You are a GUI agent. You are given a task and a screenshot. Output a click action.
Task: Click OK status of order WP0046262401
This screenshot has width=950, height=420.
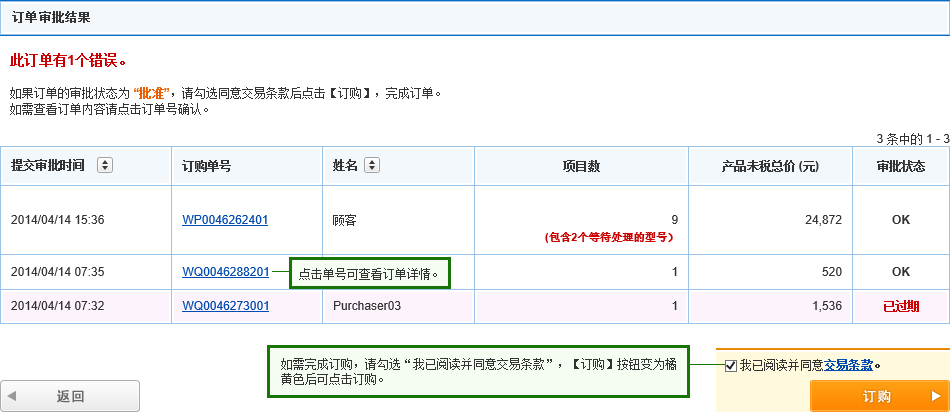[x=901, y=220]
